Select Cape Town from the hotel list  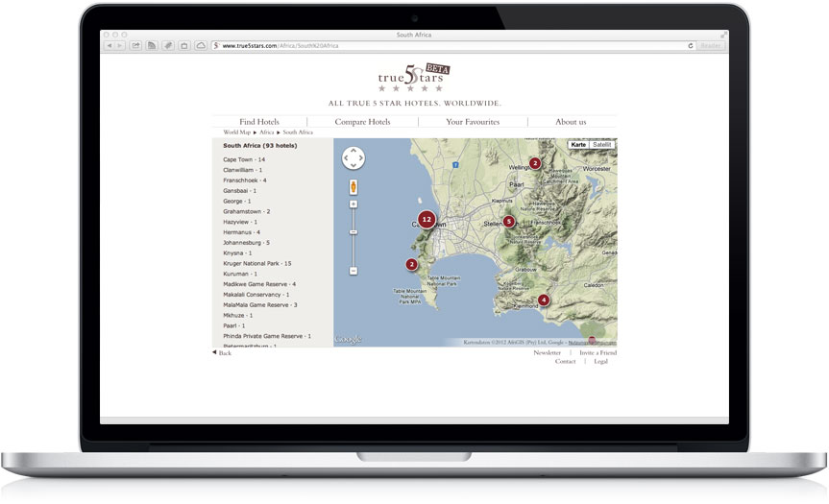tap(244, 159)
